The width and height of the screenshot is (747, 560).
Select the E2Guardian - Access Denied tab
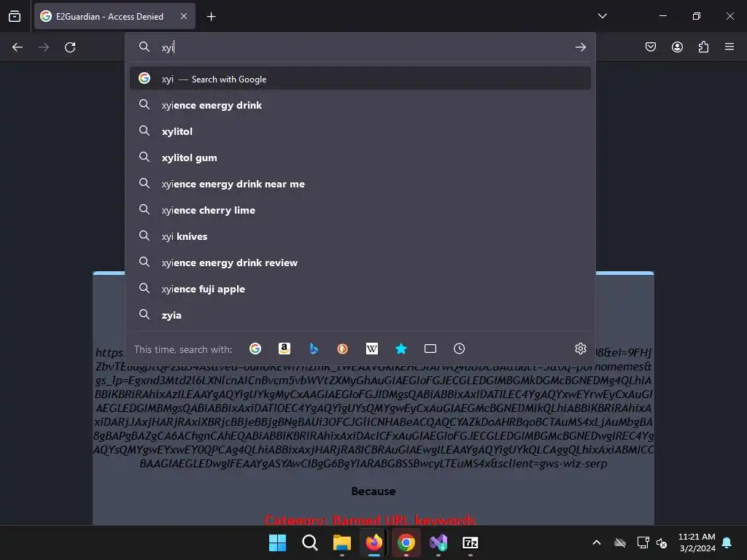115,16
